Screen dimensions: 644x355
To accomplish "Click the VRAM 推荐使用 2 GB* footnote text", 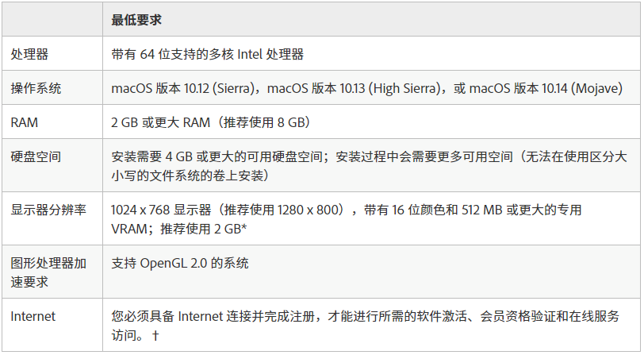I will 179,229.
